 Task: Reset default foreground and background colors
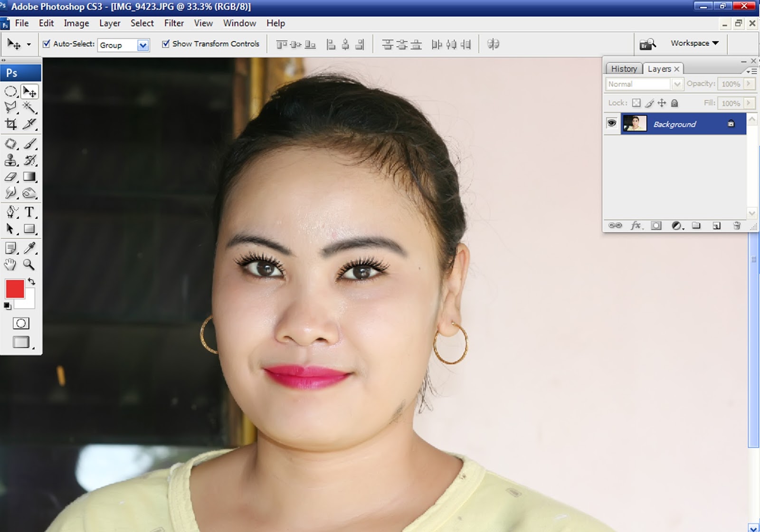click(7, 305)
